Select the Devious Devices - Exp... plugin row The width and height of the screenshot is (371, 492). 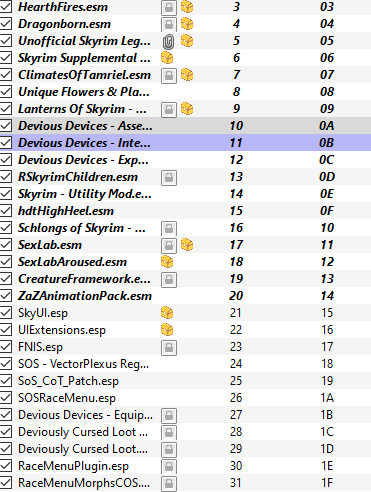tap(185, 160)
